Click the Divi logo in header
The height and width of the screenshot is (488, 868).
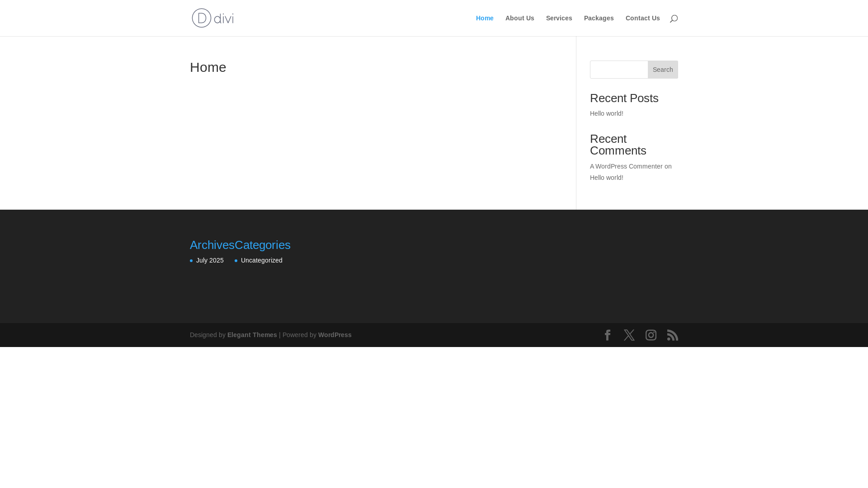point(212,18)
